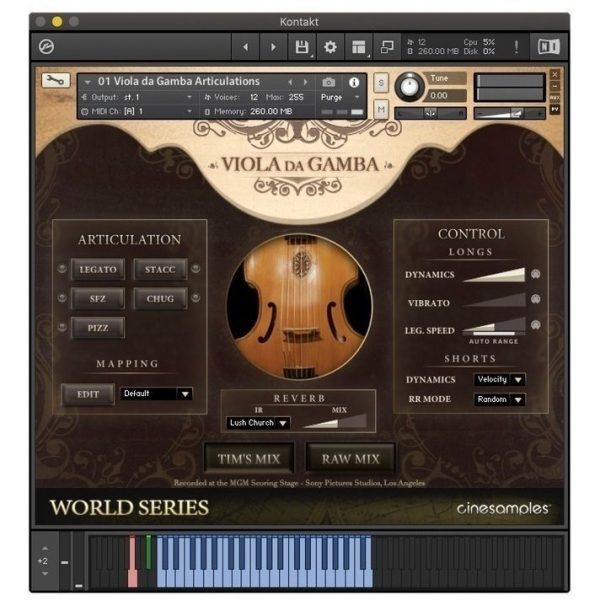Select the PIZZ articulation
Viewport: 600px width, 600px height.
[x=98, y=328]
